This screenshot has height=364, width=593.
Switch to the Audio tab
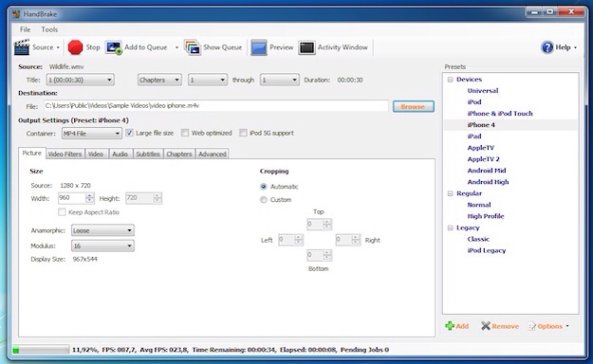[x=120, y=154]
